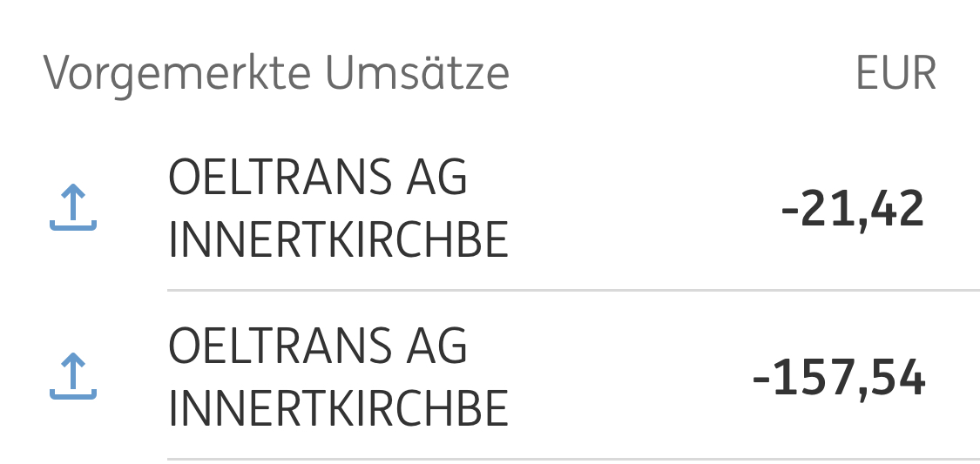Click OELTRANS AG in the -157,54 transaction
This screenshot has width=980, height=464.
[317, 346]
